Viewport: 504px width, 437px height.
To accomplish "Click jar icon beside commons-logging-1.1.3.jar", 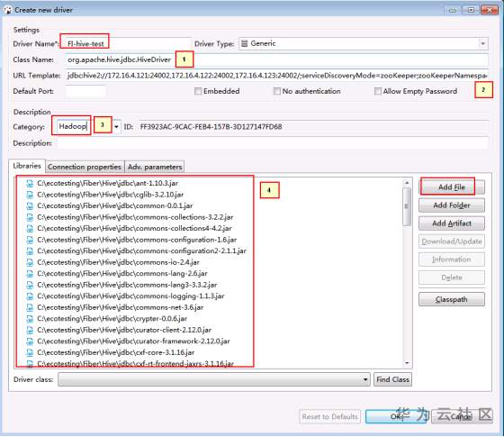I will 30,296.
